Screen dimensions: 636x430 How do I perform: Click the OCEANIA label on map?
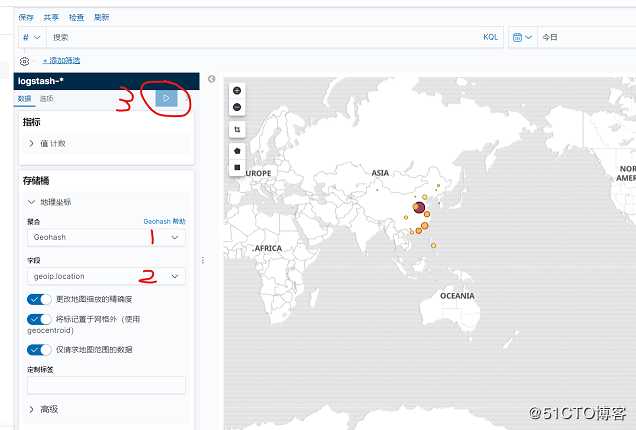(457, 296)
